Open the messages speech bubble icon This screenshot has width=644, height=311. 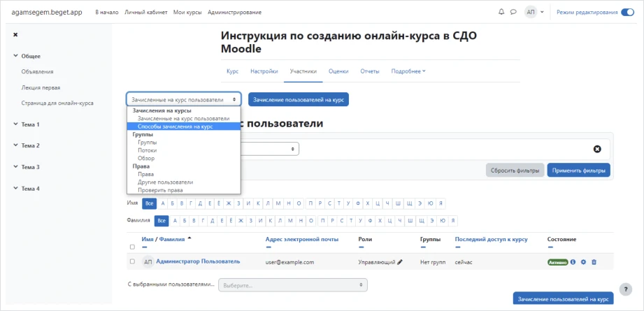coord(513,12)
